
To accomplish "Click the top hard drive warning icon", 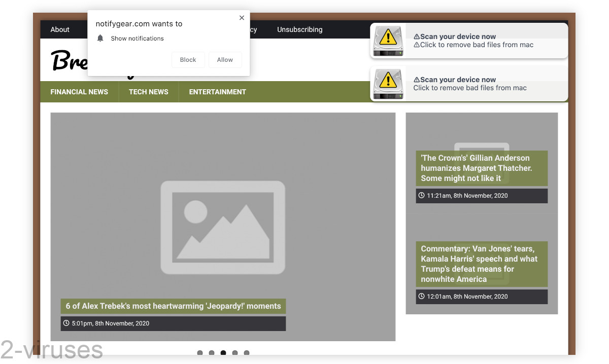I will point(388,41).
